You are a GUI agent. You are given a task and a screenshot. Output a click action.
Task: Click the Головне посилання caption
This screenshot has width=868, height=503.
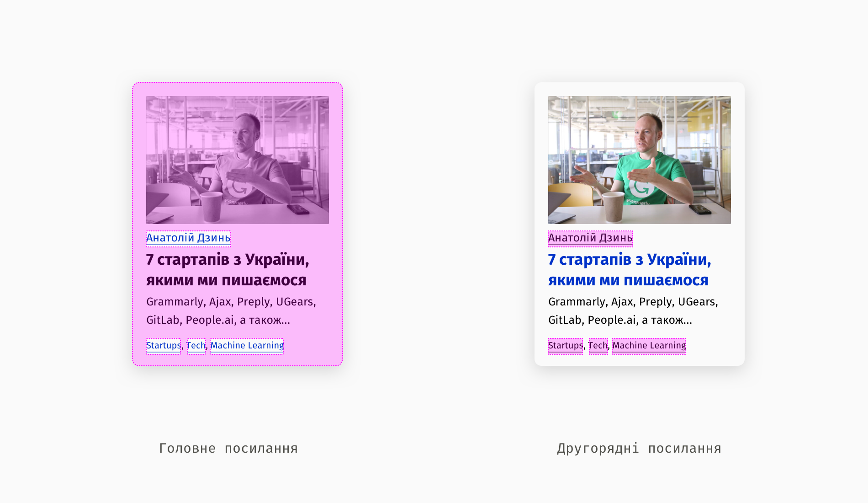(x=228, y=448)
